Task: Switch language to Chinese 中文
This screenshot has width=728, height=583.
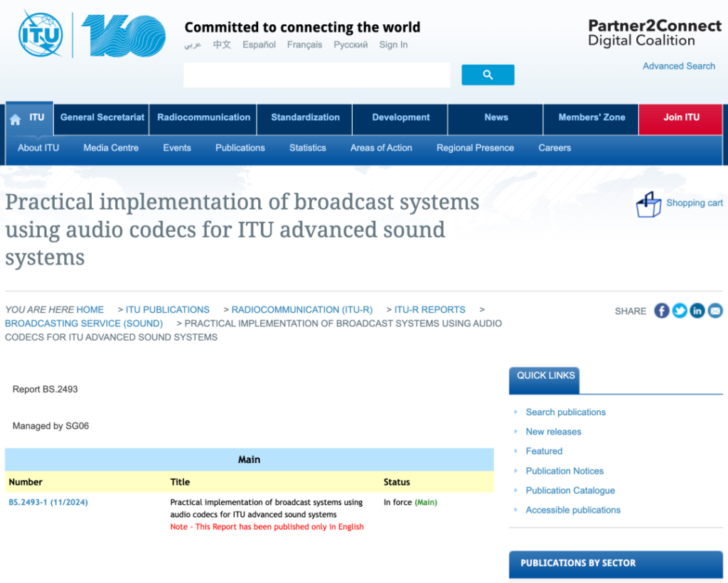Action: 222,45
